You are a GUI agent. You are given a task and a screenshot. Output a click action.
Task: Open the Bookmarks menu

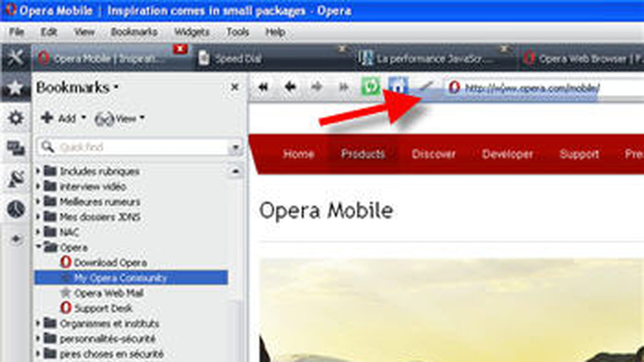134,32
